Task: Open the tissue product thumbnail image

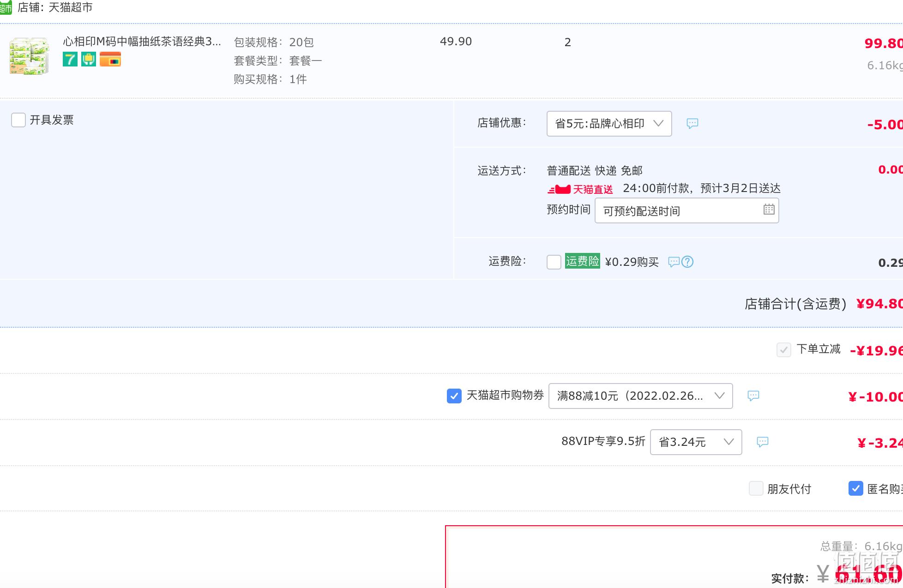Action: 30,56
